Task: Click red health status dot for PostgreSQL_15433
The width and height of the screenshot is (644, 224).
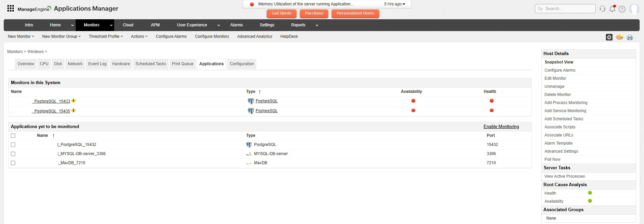Action: point(491,101)
